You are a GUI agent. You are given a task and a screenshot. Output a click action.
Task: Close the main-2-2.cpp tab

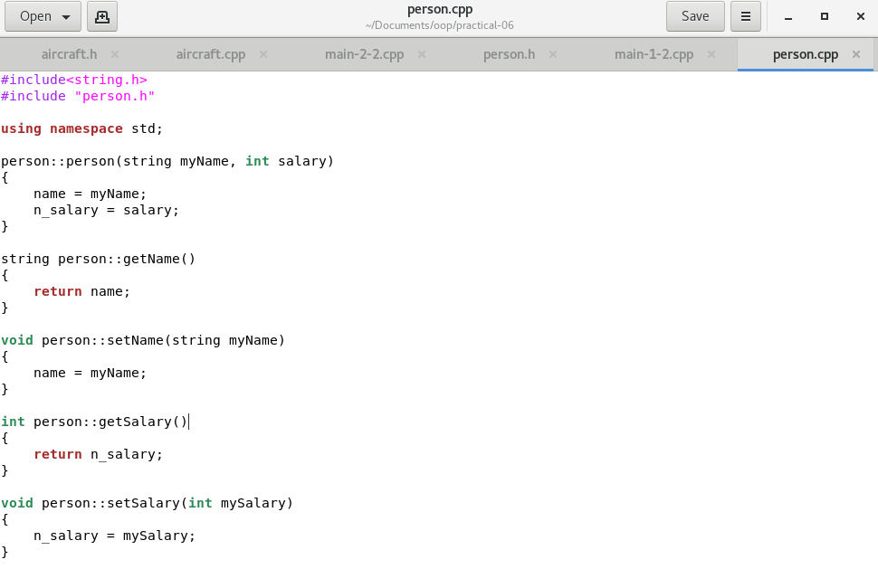[421, 53]
